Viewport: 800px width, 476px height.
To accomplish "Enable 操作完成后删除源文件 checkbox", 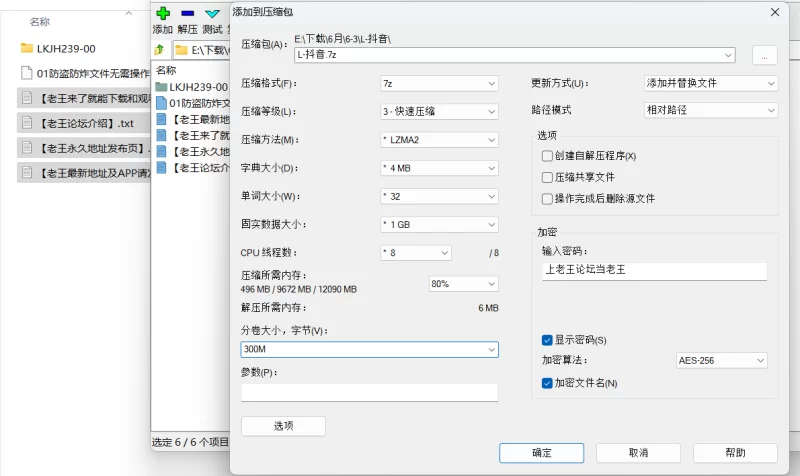I will [547, 198].
